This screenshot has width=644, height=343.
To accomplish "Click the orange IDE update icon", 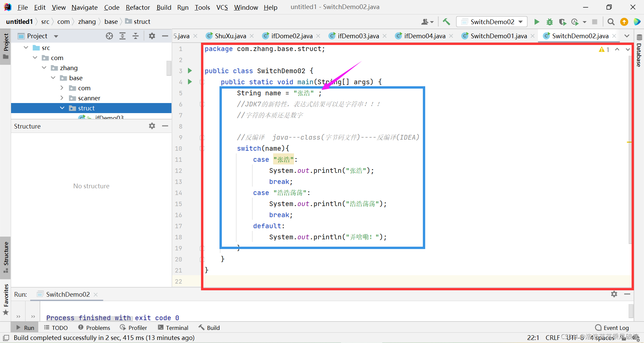I will (x=624, y=22).
